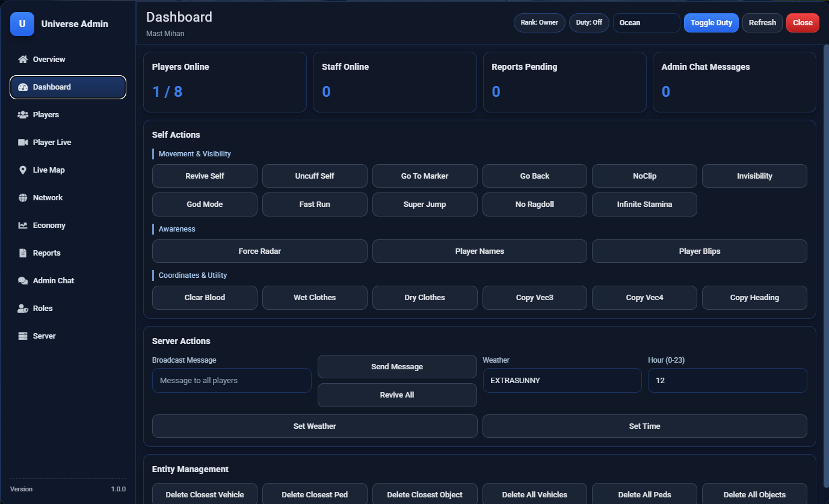This screenshot has width=829, height=504.
Task: Click the Player Live camera icon
Action: point(23,143)
